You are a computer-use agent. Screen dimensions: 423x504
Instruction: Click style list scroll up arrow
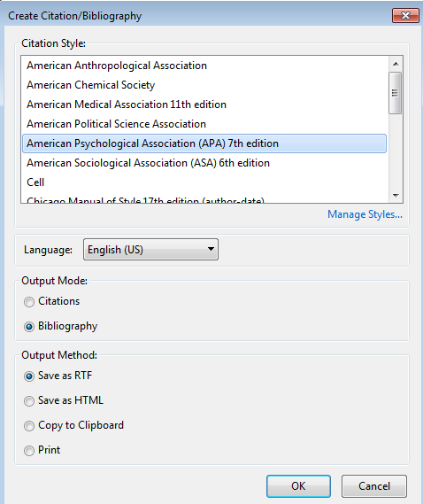tap(396, 64)
